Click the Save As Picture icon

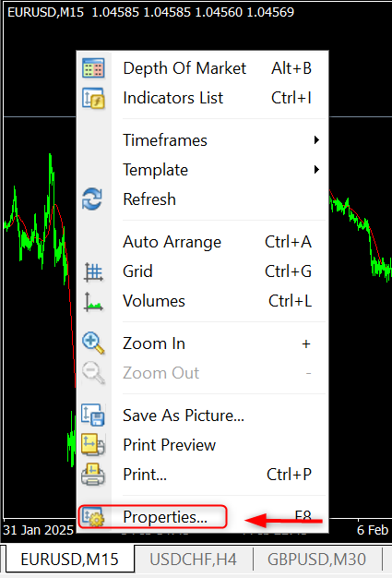[93, 415]
